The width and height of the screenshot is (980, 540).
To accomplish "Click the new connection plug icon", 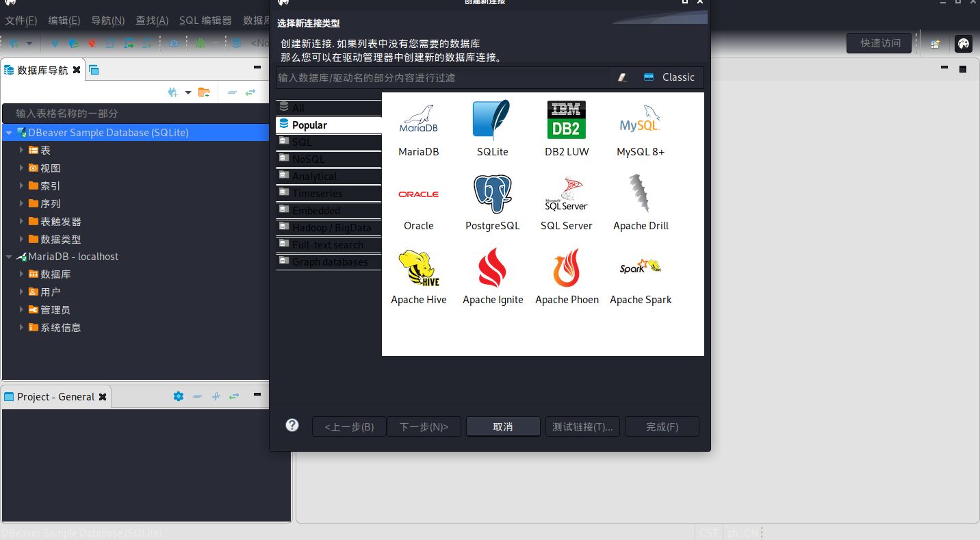I will (x=172, y=92).
